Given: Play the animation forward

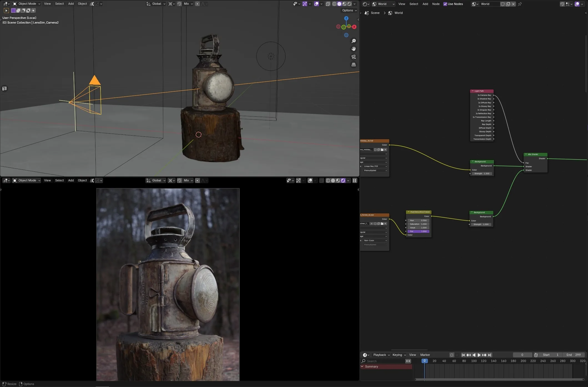Looking at the screenshot, I should tap(479, 355).
